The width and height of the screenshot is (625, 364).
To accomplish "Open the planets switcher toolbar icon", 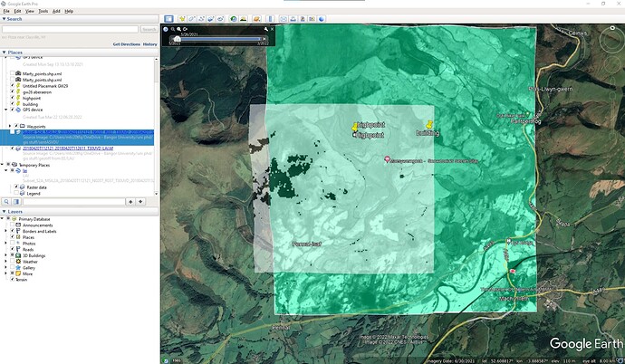I will pos(256,19).
